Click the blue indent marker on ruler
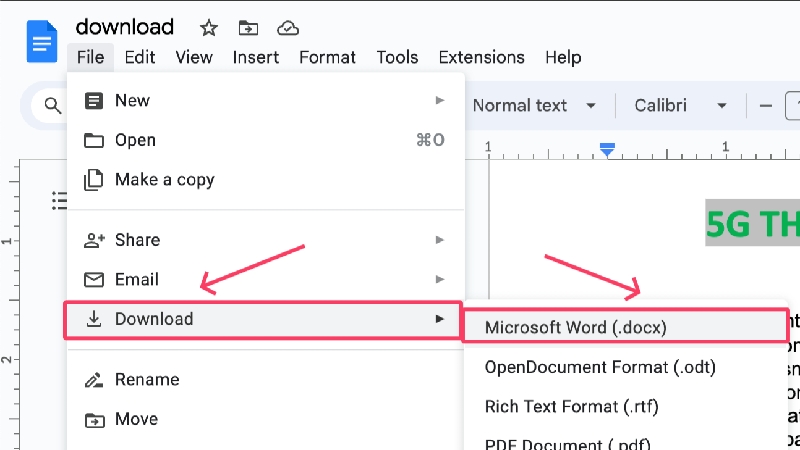 (607, 149)
